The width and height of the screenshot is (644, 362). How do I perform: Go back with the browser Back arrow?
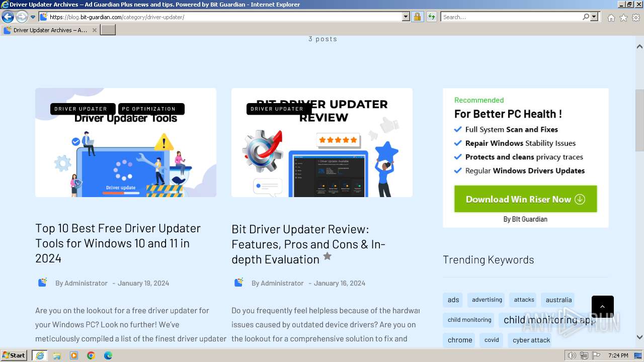[8, 17]
